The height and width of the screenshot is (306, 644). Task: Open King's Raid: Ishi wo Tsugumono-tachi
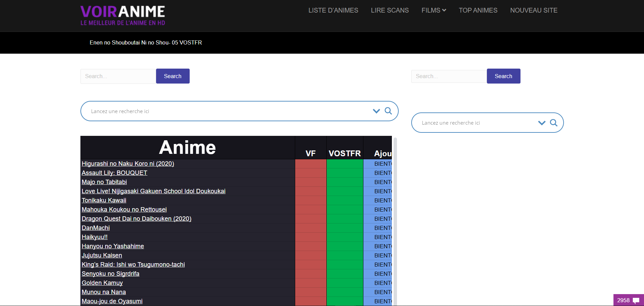(x=133, y=265)
